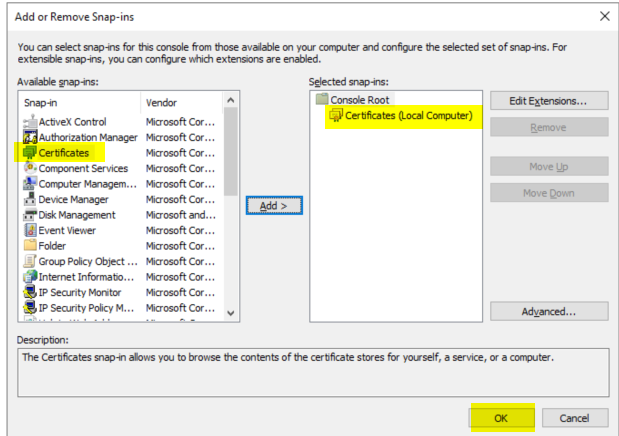Select the Certificates snap-in icon

point(30,152)
